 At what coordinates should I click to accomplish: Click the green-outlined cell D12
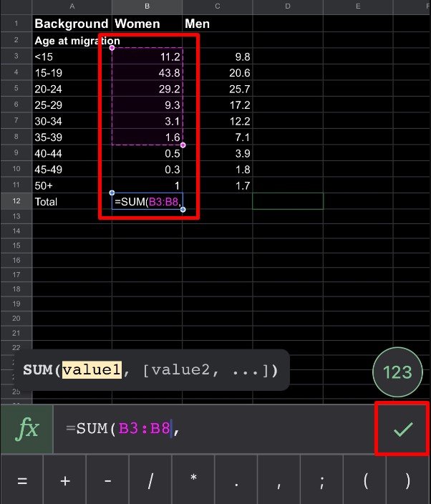tap(288, 201)
